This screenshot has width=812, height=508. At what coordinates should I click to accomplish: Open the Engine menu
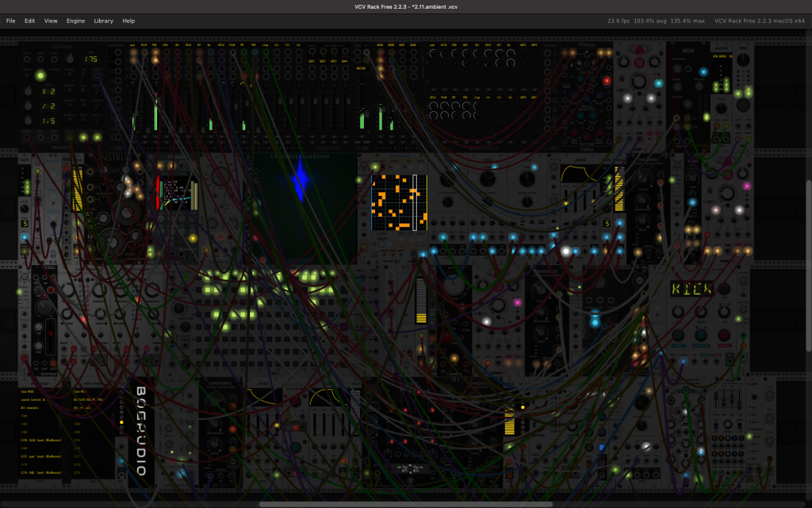click(75, 21)
